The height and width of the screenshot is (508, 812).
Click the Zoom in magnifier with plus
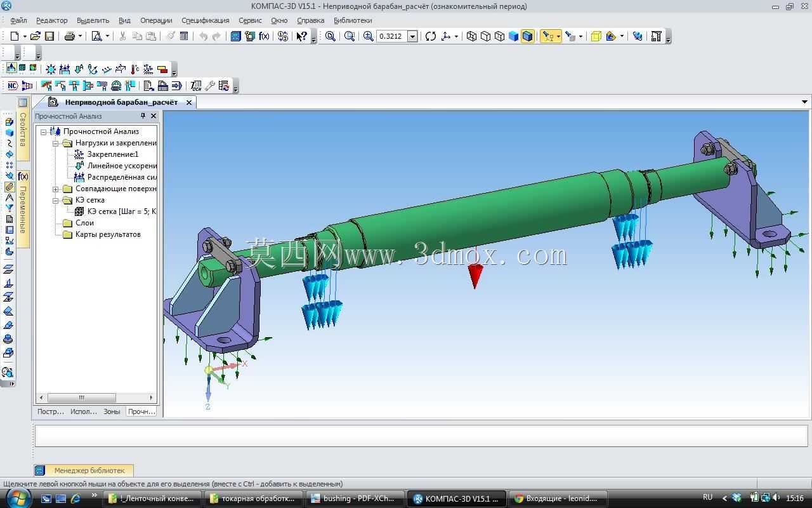coord(369,36)
